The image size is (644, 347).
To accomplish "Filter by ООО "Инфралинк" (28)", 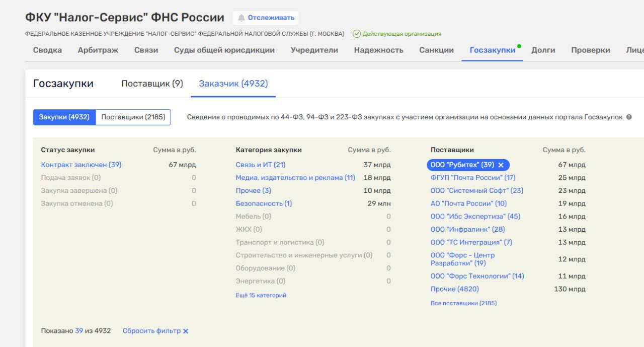I will click(467, 229).
